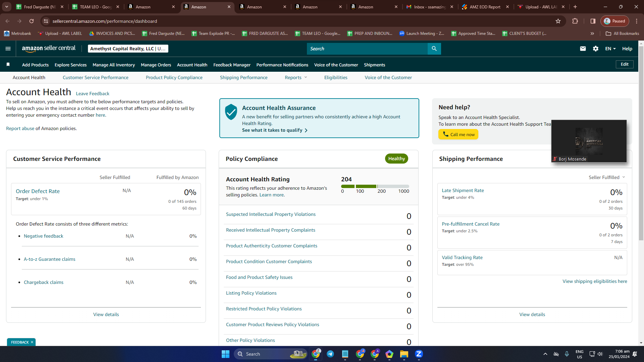Switch to the AMZ EOD Report browser tab
The width and height of the screenshot is (644, 362).
coord(485,7)
